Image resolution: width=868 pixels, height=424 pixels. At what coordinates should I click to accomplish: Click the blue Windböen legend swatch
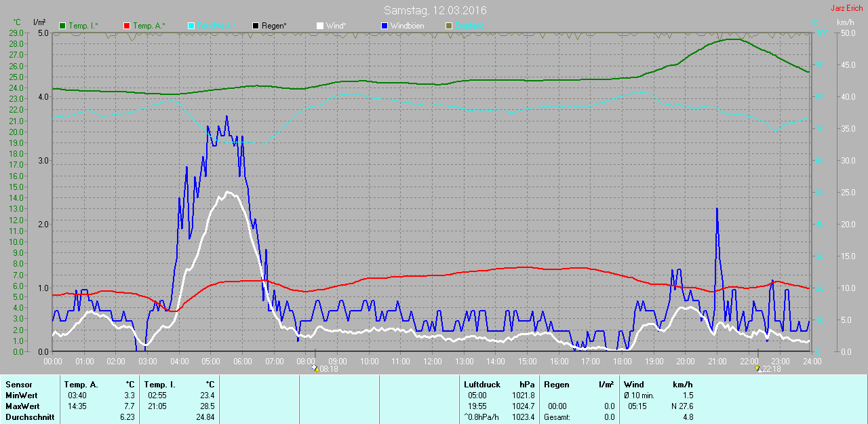click(x=384, y=26)
